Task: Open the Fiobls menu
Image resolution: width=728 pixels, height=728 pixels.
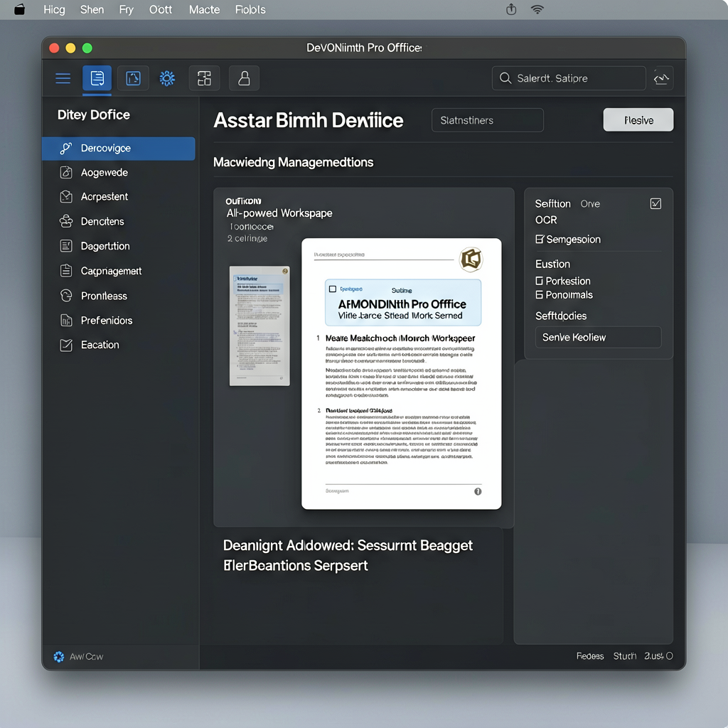Action: (250, 9)
